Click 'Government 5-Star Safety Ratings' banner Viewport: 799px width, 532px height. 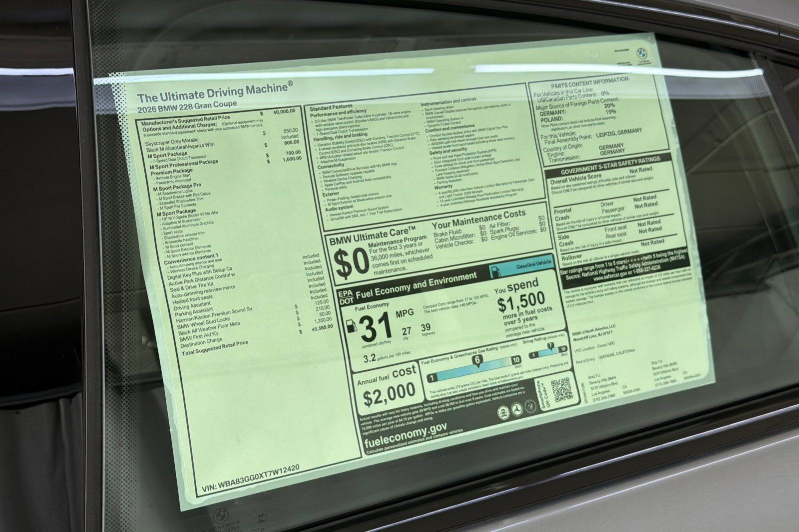(x=609, y=166)
